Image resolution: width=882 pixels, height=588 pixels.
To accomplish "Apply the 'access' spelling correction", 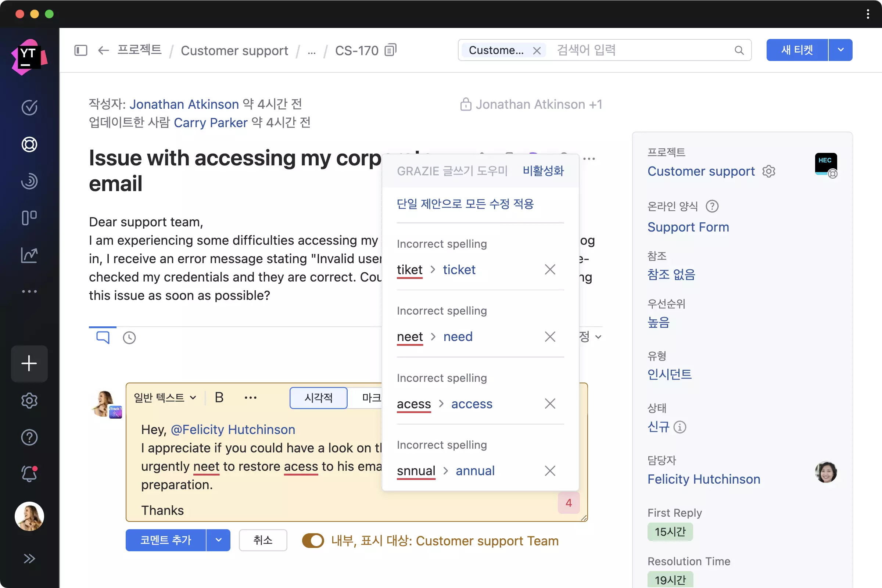I will 472,404.
